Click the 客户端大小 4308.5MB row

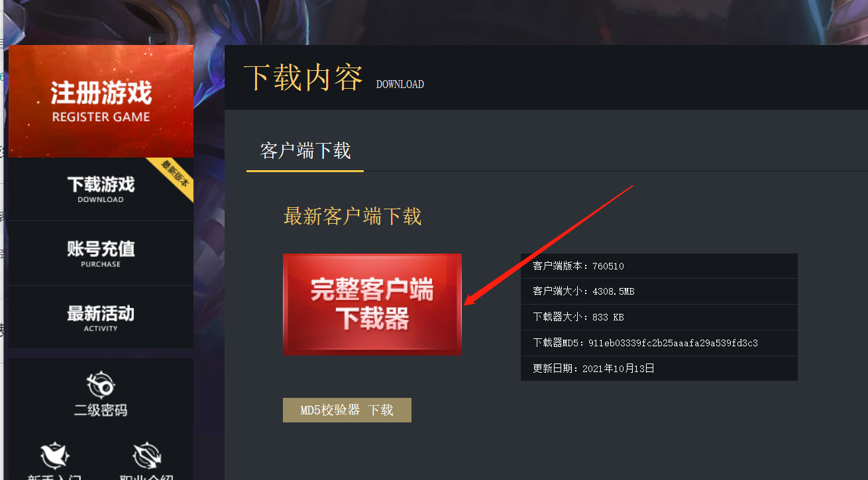point(659,291)
